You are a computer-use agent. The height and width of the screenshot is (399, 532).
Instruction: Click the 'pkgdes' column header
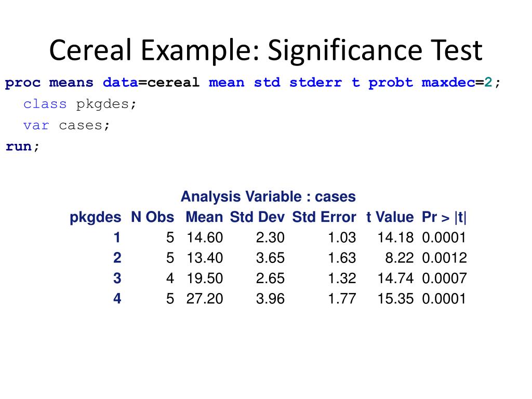click(x=96, y=218)
